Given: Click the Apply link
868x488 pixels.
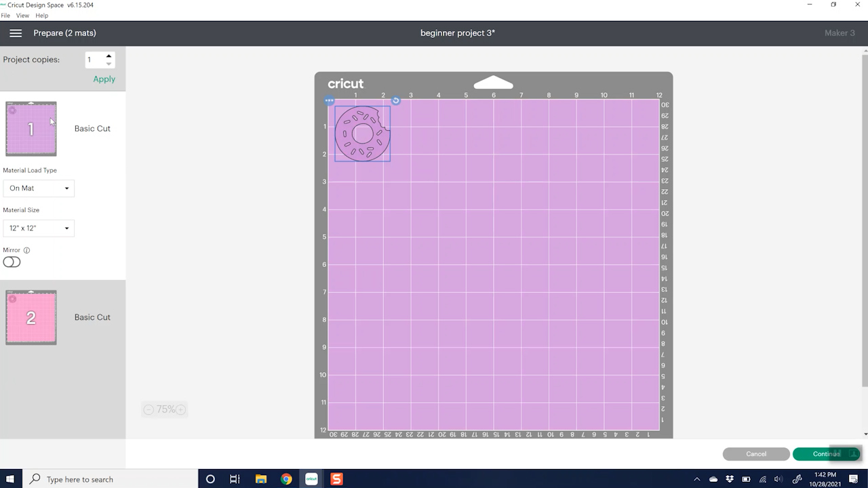Looking at the screenshot, I should tap(104, 79).
